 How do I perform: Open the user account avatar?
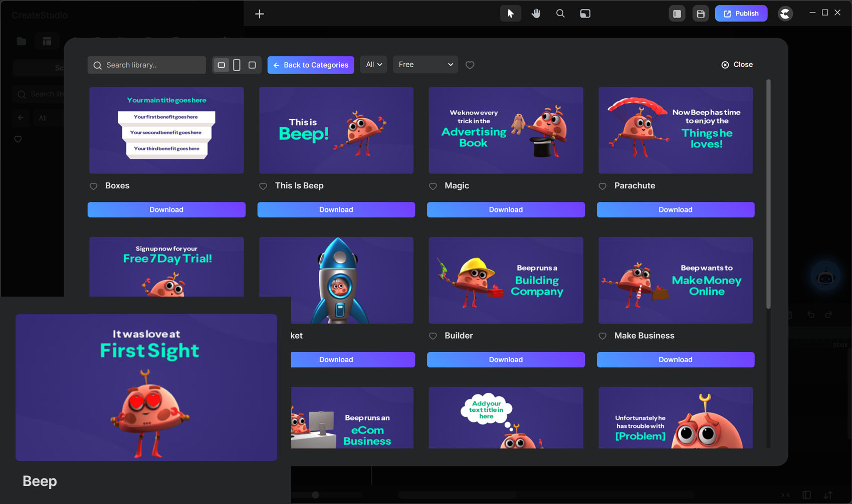[x=785, y=14]
